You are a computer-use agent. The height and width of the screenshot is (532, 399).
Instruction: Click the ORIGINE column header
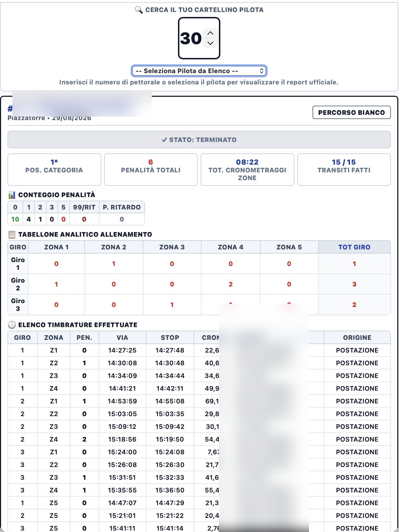(x=357, y=338)
